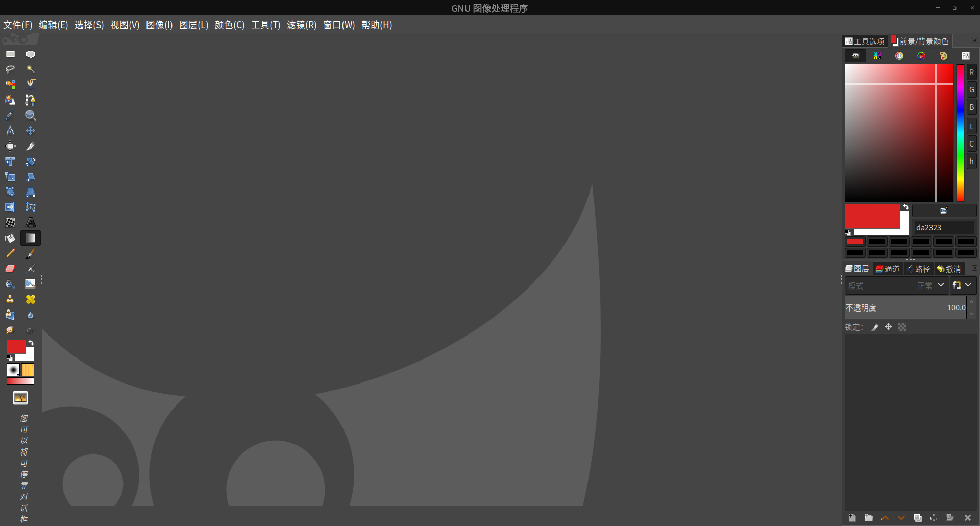980x526 pixels.
Task: Open the 颜色(C) menu
Action: point(230,25)
